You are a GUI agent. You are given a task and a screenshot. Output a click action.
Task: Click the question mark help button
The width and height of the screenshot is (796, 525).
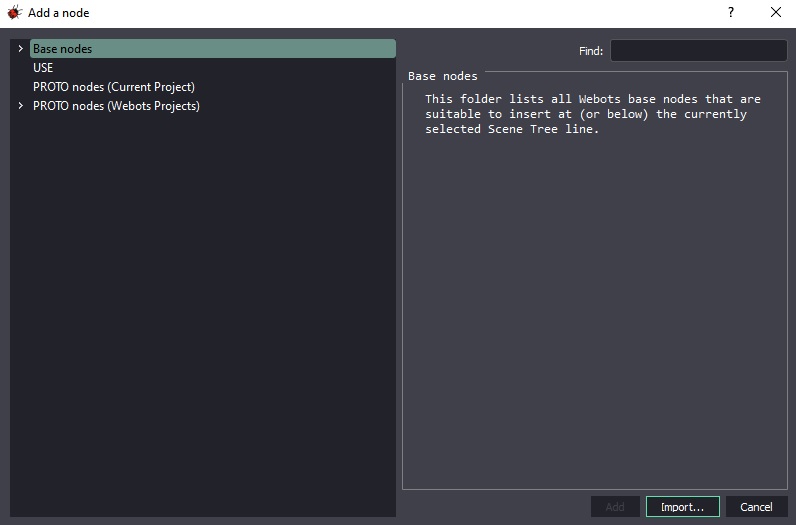point(731,13)
